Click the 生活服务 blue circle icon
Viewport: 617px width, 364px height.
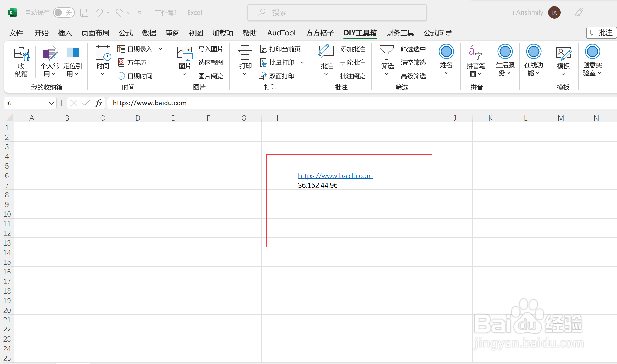pyautogui.click(x=505, y=51)
